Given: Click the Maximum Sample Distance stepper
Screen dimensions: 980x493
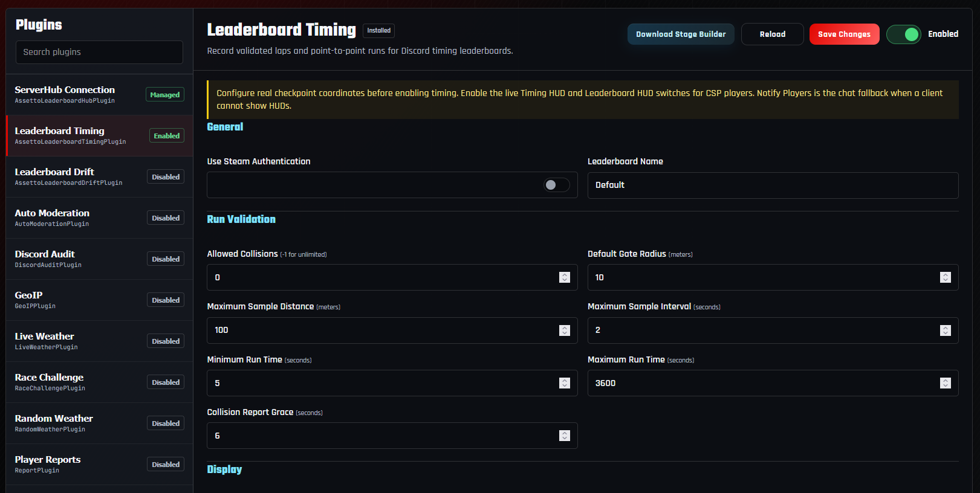Looking at the screenshot, I should point(565,330).
